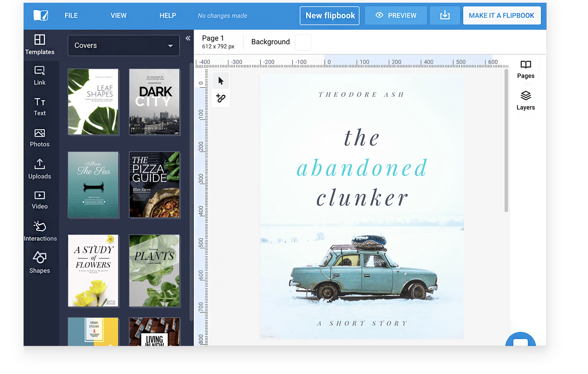Viewport: 588px width, 374px height.
Task: Click the download icon button
Action: 445,15
